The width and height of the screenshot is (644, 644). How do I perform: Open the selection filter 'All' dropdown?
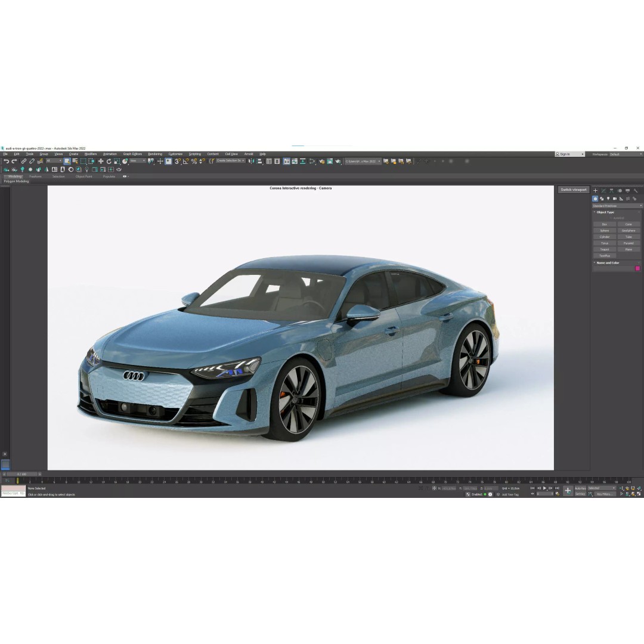pos(54,160)
